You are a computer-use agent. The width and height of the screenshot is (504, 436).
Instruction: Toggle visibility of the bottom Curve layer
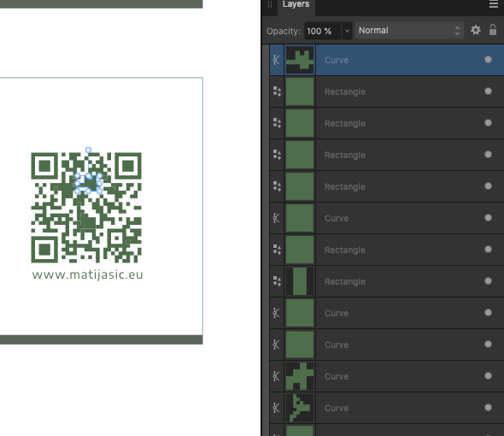[488, 408]
